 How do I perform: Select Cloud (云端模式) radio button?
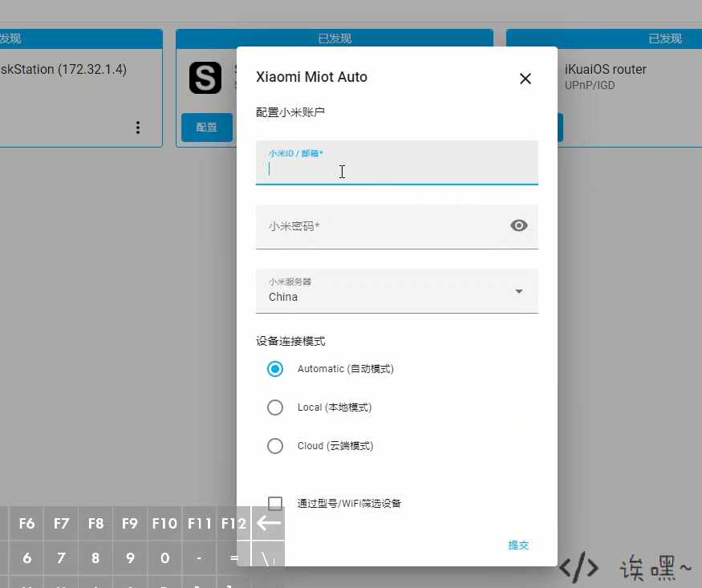275,446
